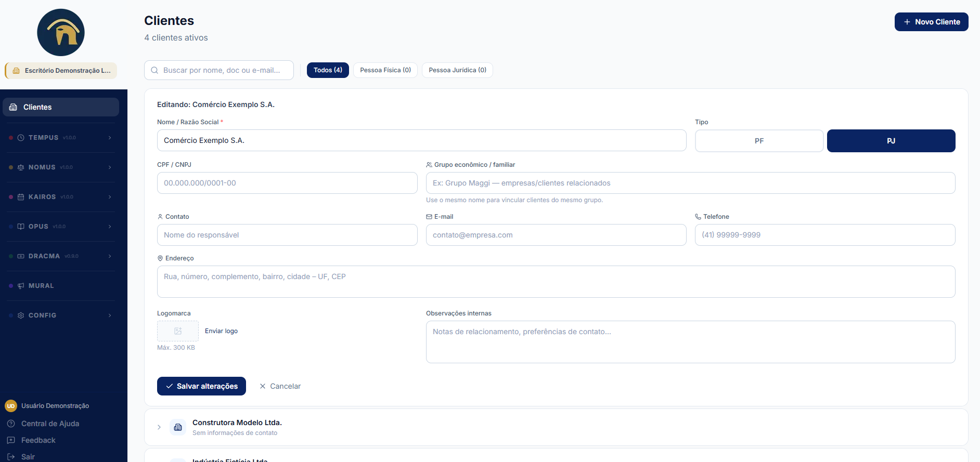This screenshot has width=980, height=462.
Task: Click the Tempus clock icon
Action: [21, 138]
